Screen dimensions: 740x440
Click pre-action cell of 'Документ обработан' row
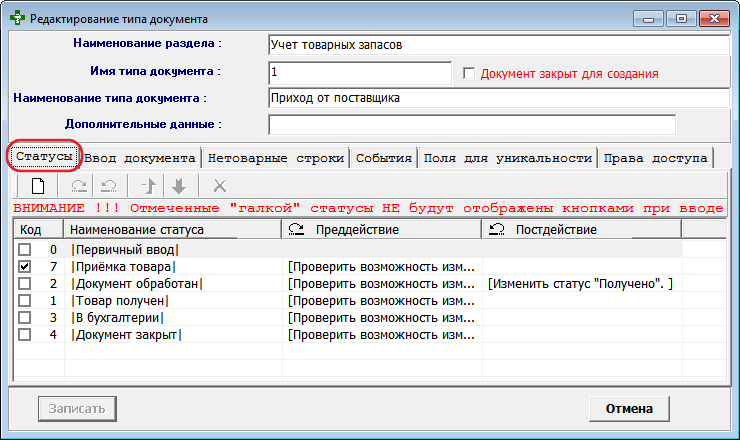point(382,283)
